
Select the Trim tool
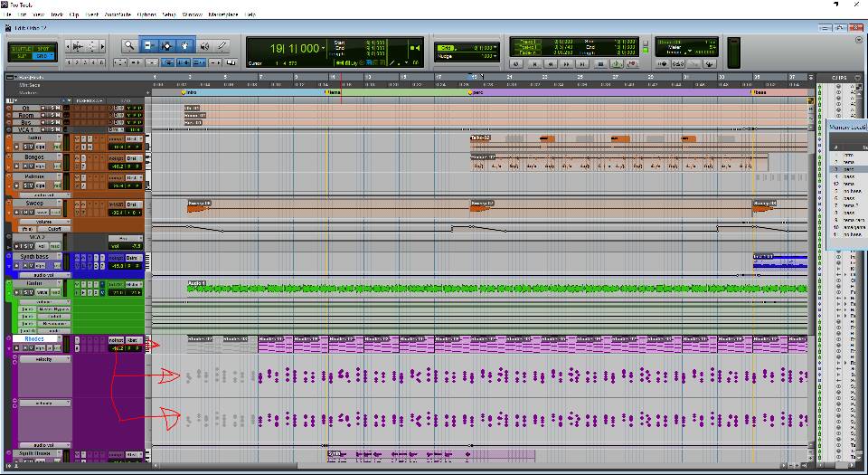[x=148, y=46]
